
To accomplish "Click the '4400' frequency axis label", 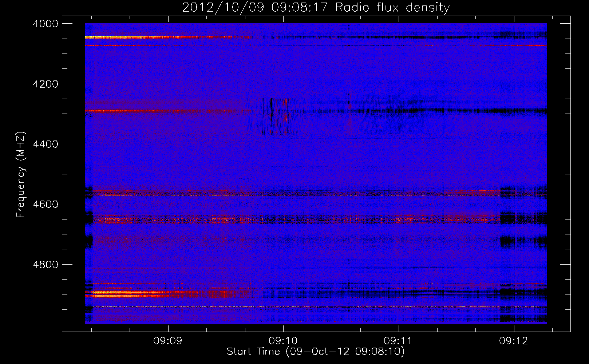I will (x=46, y=144).
